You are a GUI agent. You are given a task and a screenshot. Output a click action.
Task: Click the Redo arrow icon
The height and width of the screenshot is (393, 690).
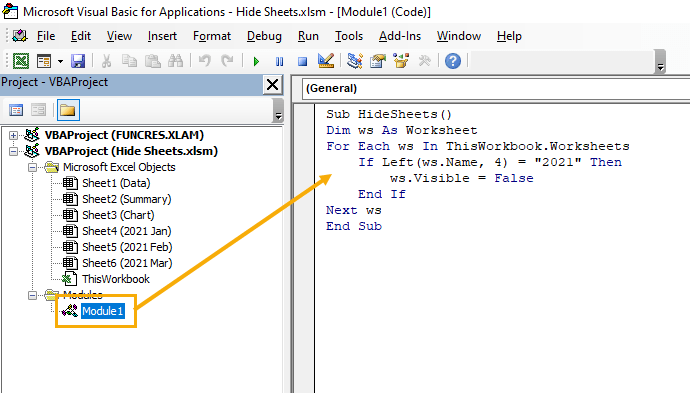227,61
